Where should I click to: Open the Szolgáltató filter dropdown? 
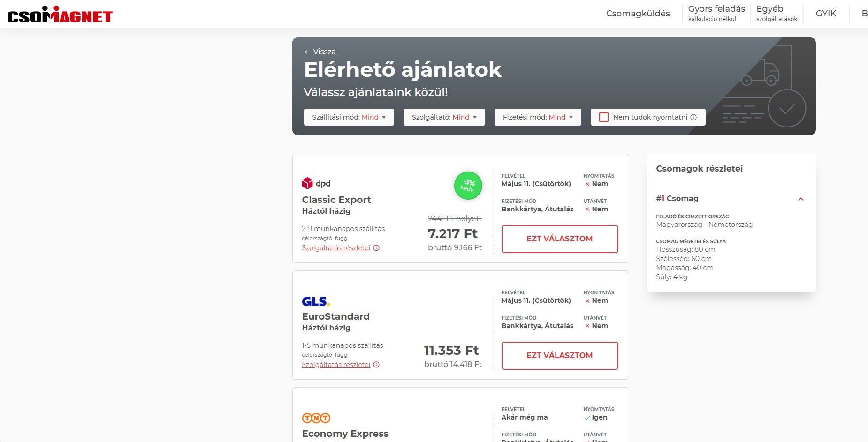(x=444, y=117)
